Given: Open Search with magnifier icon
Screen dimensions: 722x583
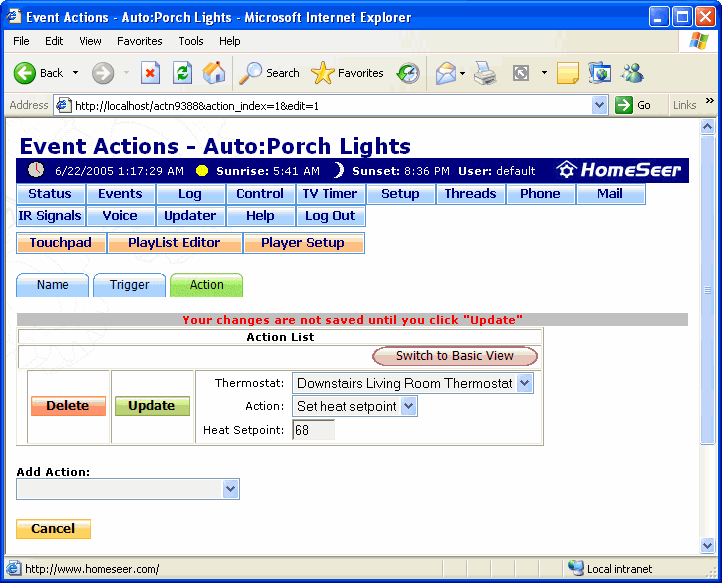Looking at the screenshot, I should 250,73.
